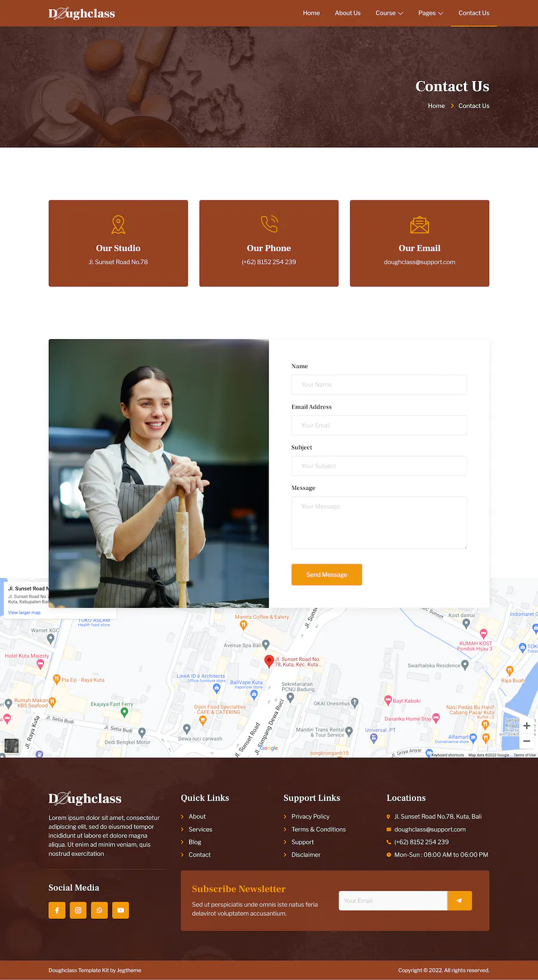This screenshot has width=538, height=980.
Task: Click the Our Phone handset icon
Action: pyautogui.click(x=269, y=224)
